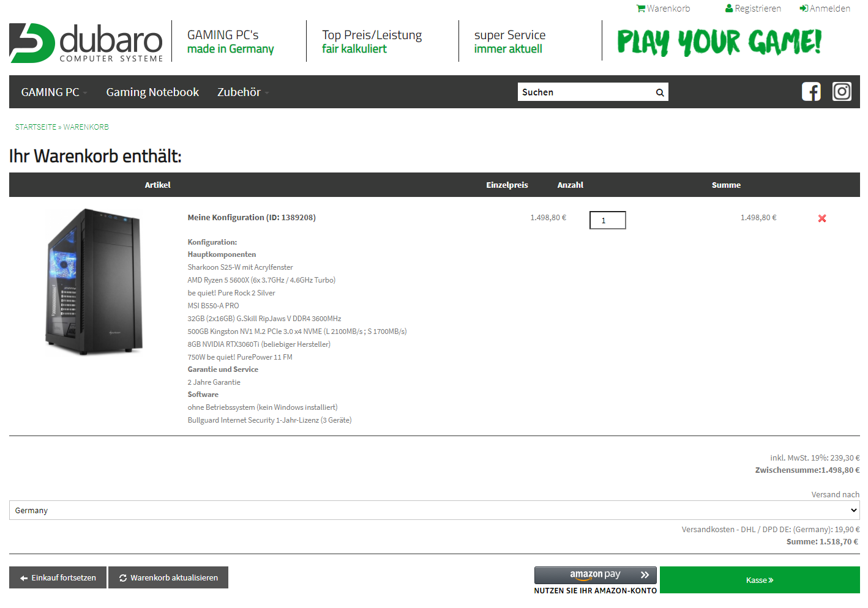Viewport: 868px width, 608px height.
Task: Click 'inkl. MwSt. 19%: 239,30 €' text
Action: coord(815,458)
